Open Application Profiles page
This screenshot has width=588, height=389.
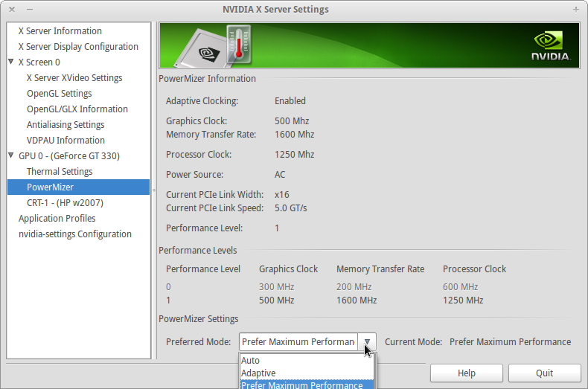[x=57, y=219]
